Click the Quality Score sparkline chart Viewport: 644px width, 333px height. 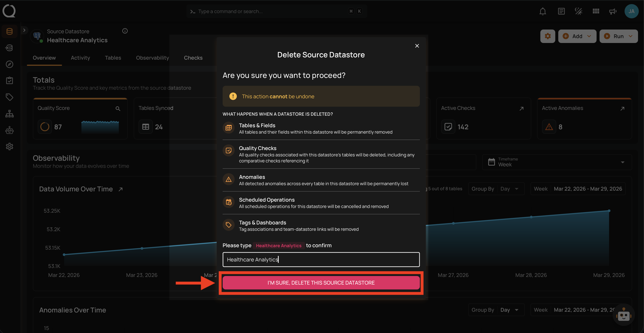100,127
